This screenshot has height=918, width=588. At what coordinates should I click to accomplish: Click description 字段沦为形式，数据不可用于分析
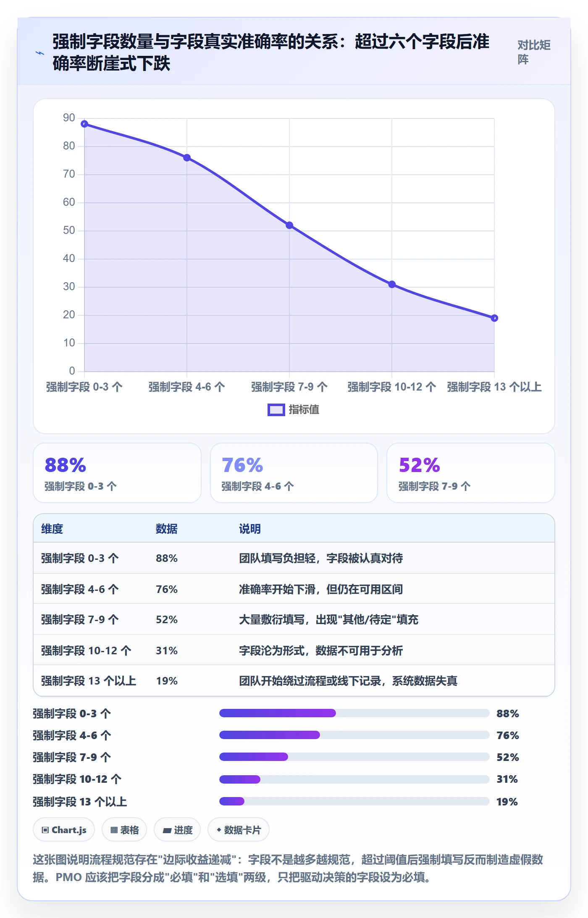tap(321, 650)
